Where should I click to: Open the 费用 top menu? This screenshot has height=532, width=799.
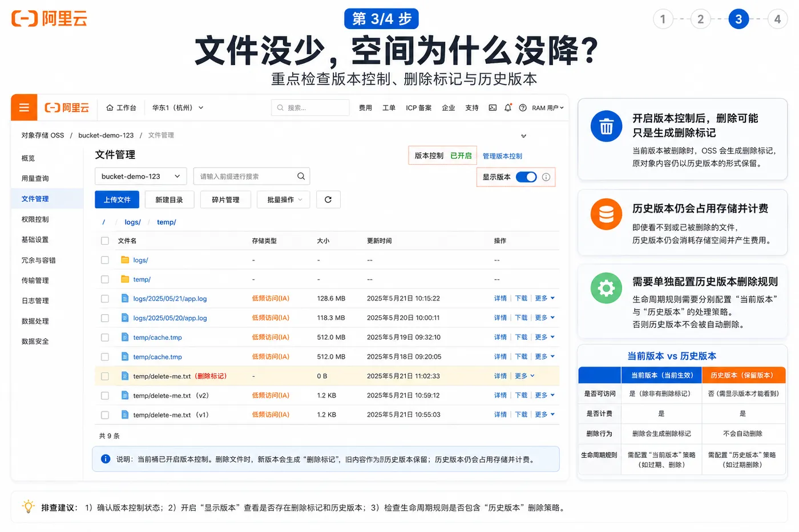coord(365,108)
